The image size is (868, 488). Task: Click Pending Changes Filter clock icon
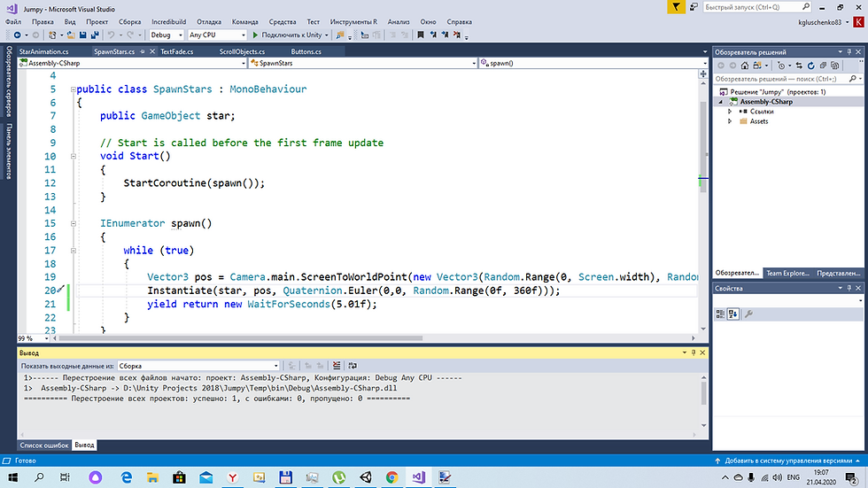[x=781, y=66]
